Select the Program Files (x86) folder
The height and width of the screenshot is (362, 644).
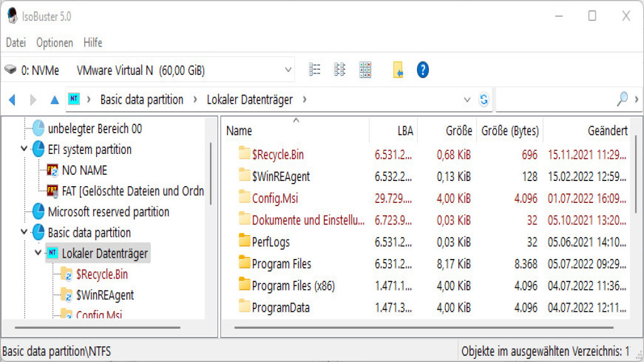293,286
